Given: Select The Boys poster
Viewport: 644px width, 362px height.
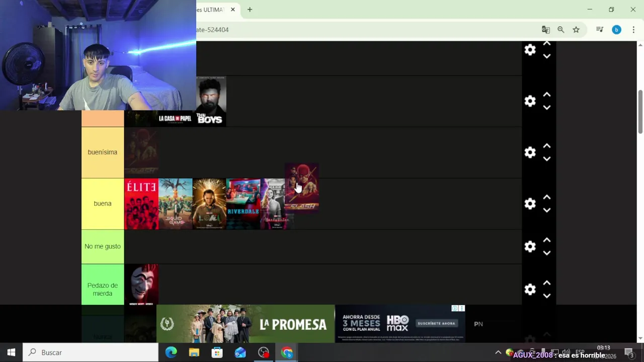Looking at the screenshot, I should coord(211,101).
